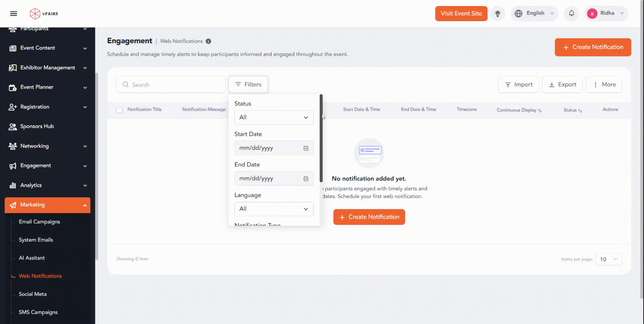The width and height of the screenshot is (644, 324).
Task: Open the Start Date calendar icon
Action: (306, 148)
